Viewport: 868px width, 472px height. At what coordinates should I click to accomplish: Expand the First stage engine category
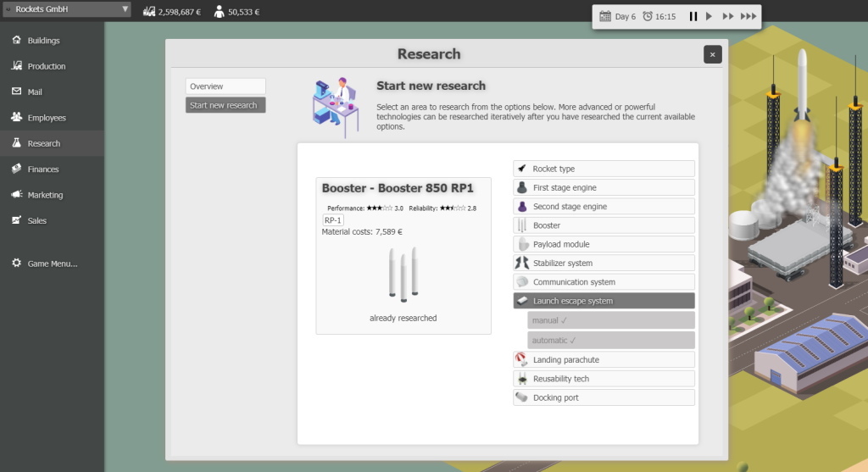click(x=604, y=188)
